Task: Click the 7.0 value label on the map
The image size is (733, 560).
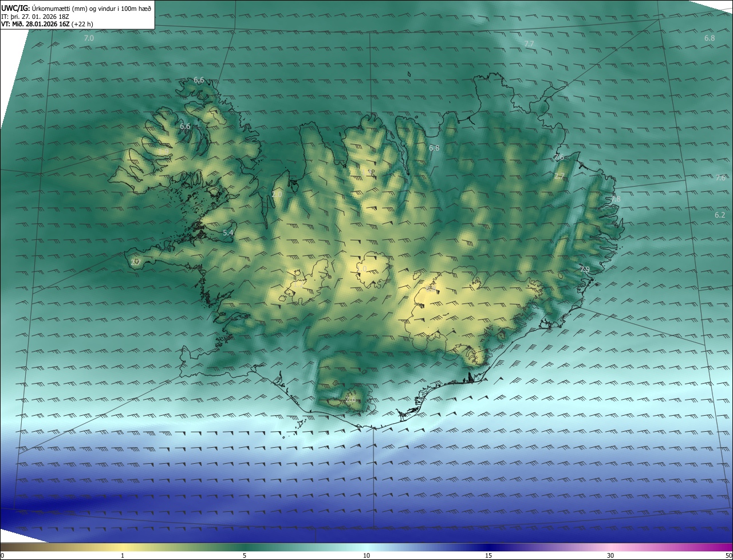Action: [x=88, y=38]
